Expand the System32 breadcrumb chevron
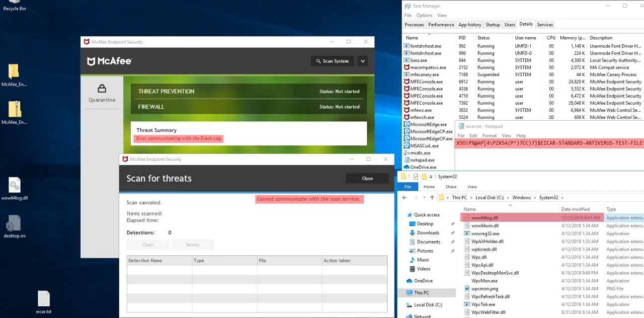644x318 pixels. click(562, 198)
